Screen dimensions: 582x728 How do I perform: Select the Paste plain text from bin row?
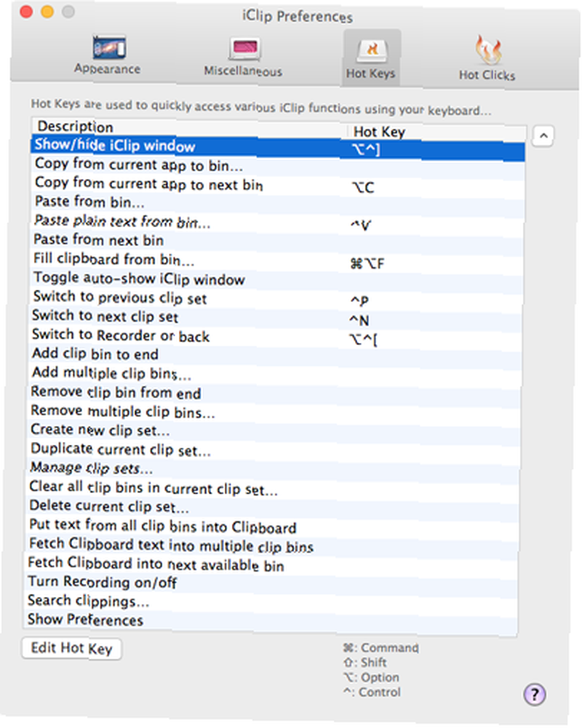coord(277,223)
